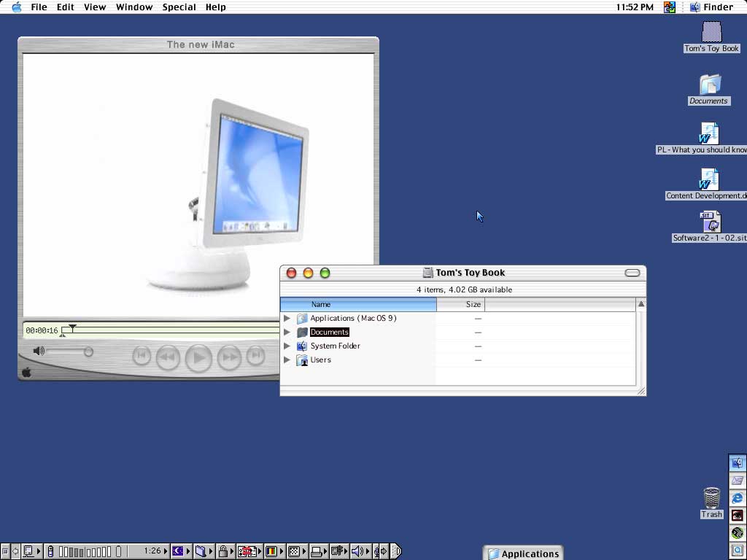Screen dimensions: 747x560
Task: Open the View menu
Action: click(x=95, y=7)
